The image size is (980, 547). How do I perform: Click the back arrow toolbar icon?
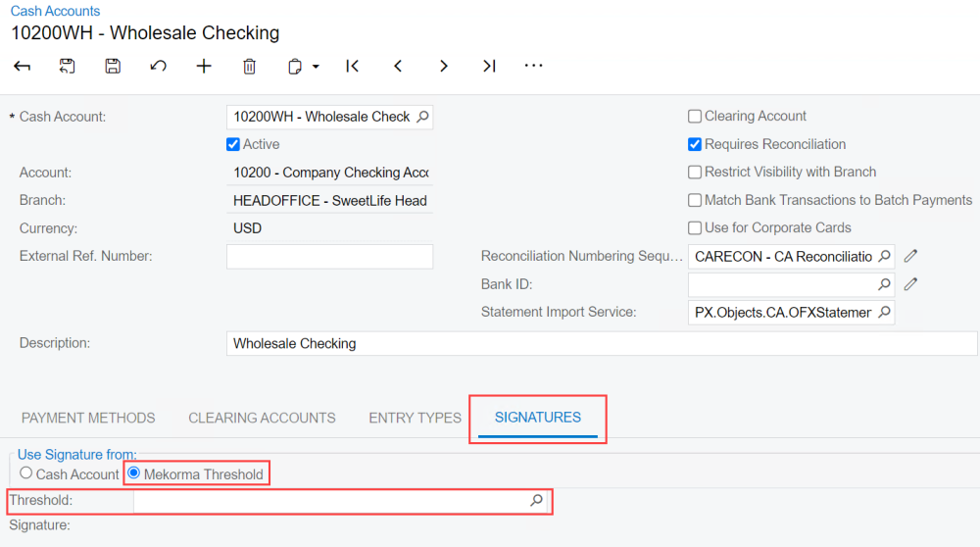(22, 66)
